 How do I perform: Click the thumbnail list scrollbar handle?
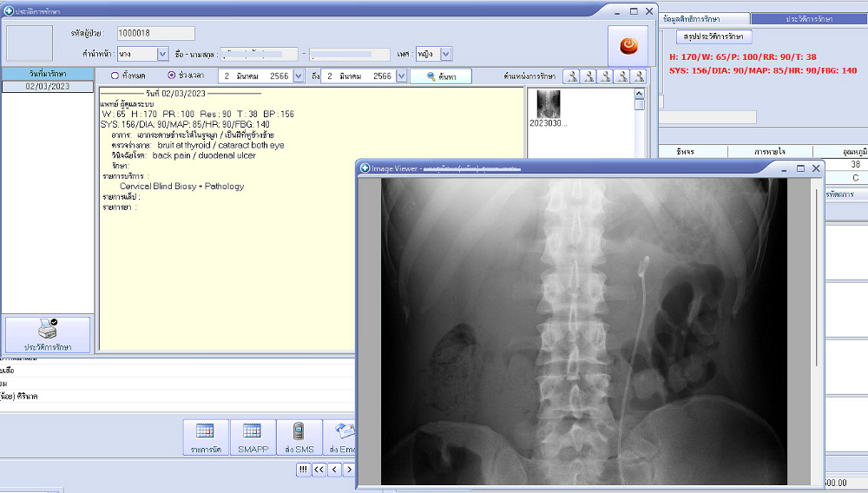640,104
